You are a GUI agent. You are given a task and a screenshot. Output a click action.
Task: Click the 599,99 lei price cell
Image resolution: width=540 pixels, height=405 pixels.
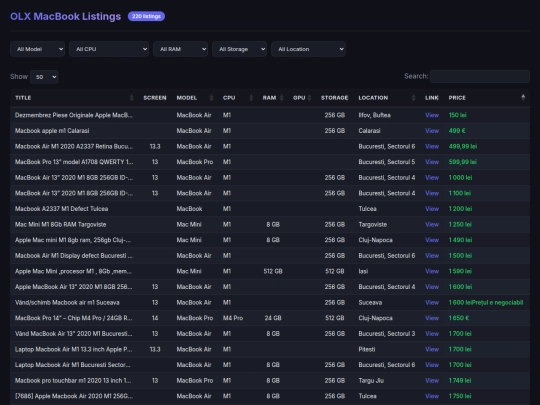tap(463, 162)
